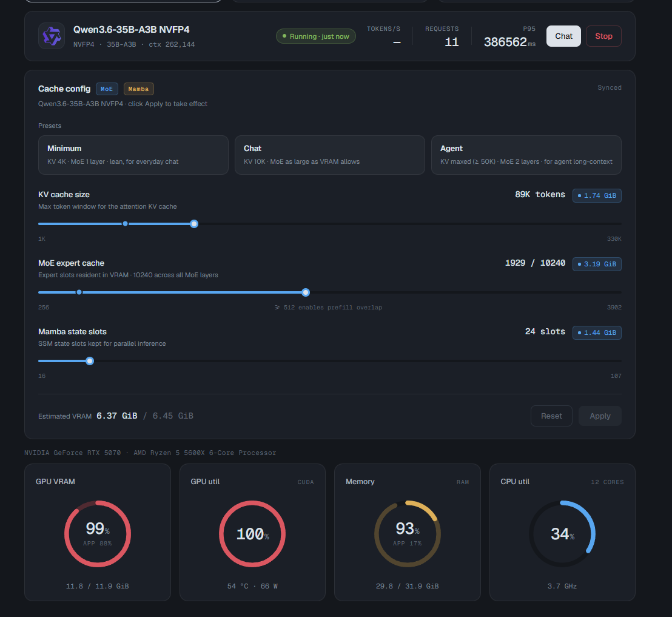Click the 3.7 GHz CPU reading
Viewport: 672px width, 617px height.
tap(562, 586)
